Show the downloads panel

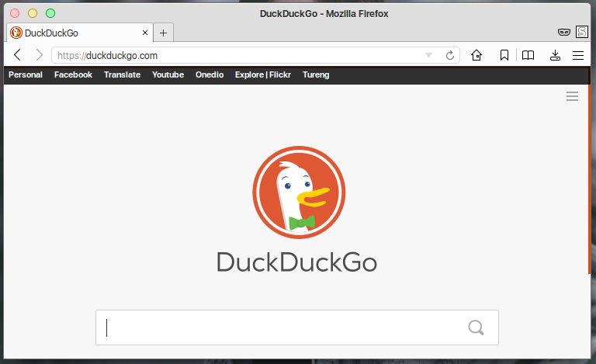[555, 55]
